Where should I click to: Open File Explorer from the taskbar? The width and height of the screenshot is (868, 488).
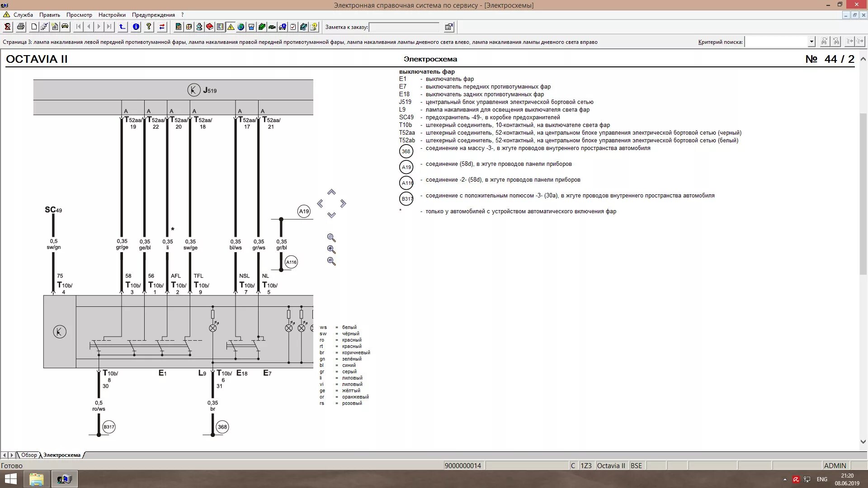click(36, 479)
